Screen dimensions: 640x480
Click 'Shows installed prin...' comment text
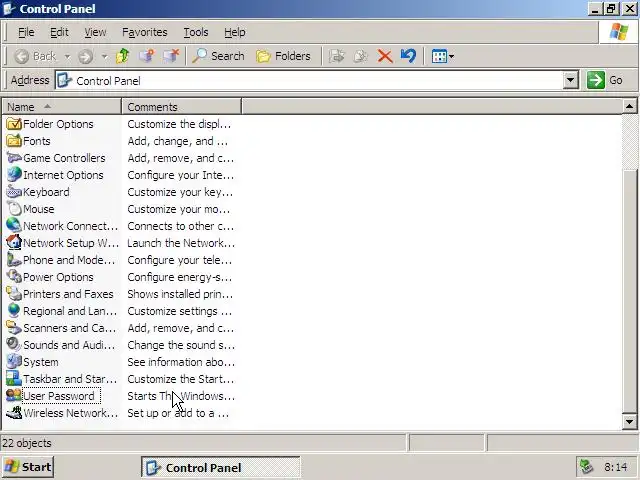(180, 294)
